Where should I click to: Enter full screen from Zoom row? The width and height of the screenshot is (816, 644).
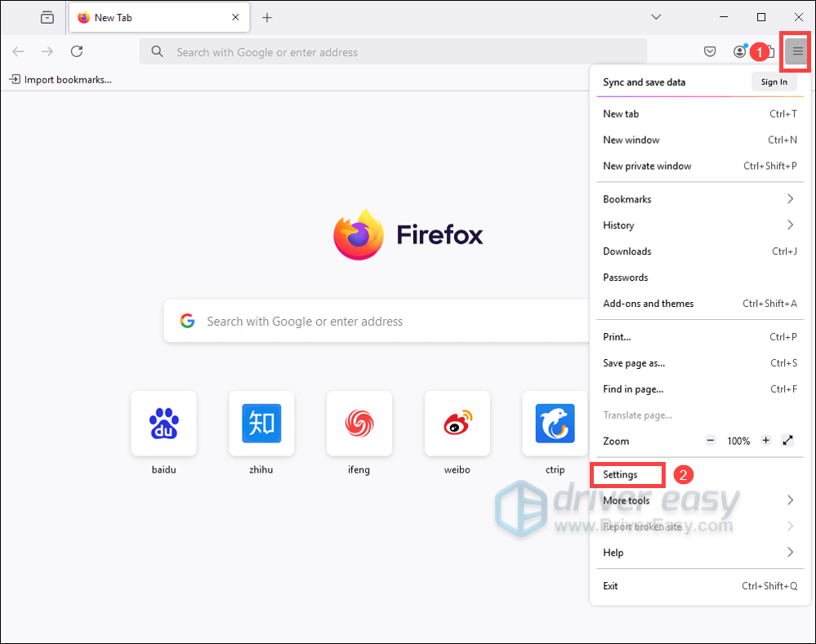pyautogui.click(x=788, y=441)
